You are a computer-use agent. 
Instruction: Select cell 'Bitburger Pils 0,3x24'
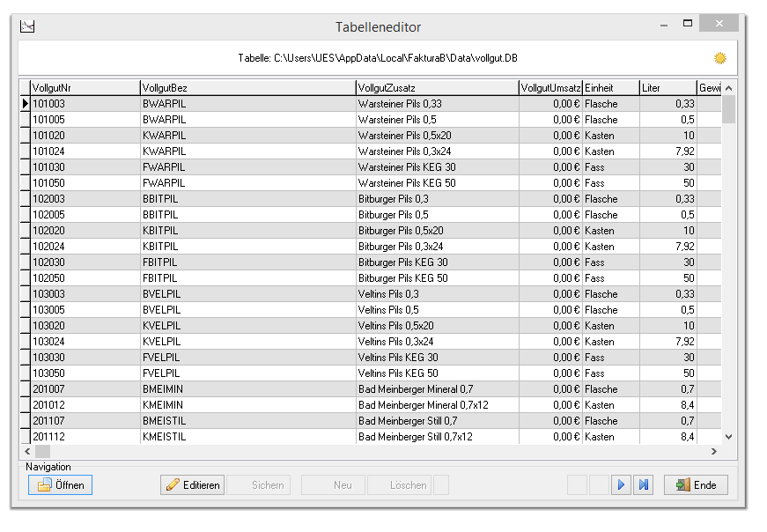(438, 247)
